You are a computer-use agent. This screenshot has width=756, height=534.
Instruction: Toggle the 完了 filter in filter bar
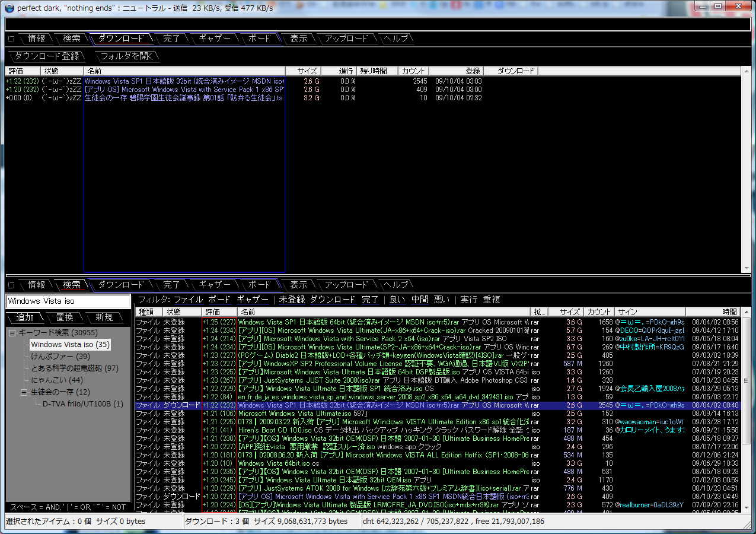click(370, 300)
